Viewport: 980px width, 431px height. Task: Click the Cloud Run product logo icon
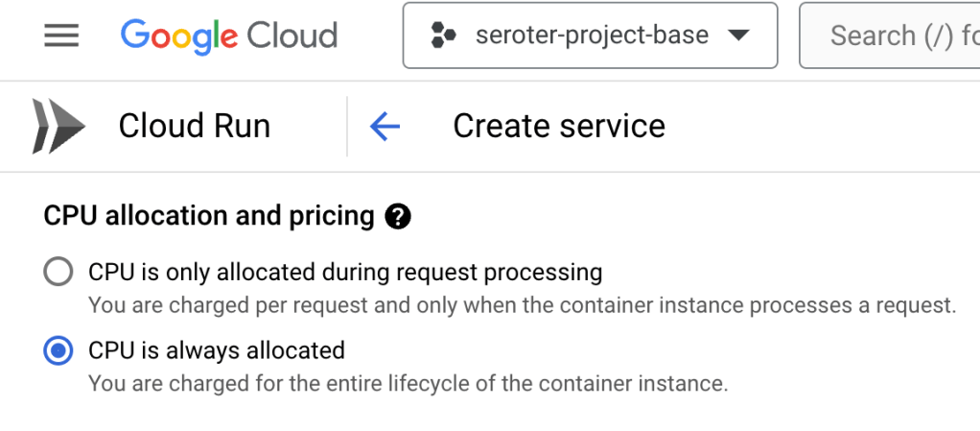(58, 126)
